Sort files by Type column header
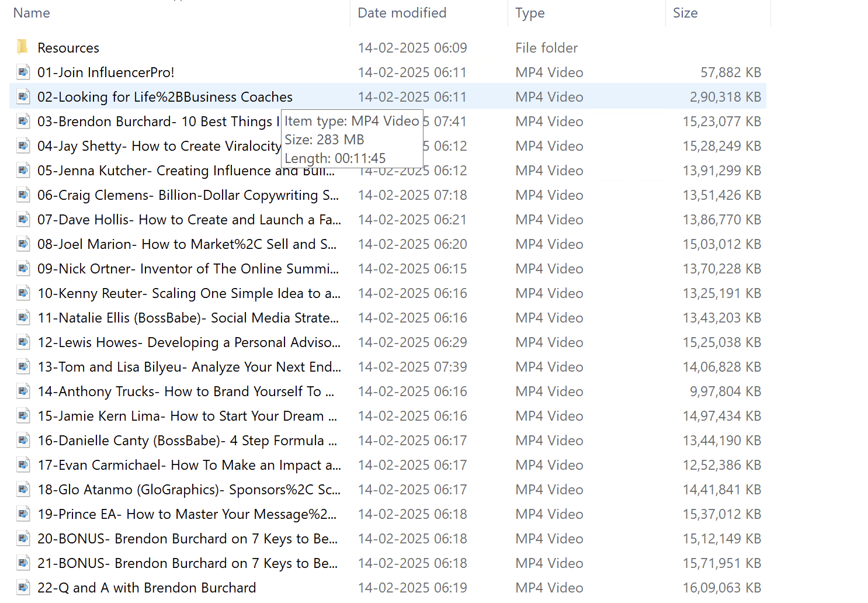Image resolution: width=868 pixels, height=603 pixels. tap(530, 13)
